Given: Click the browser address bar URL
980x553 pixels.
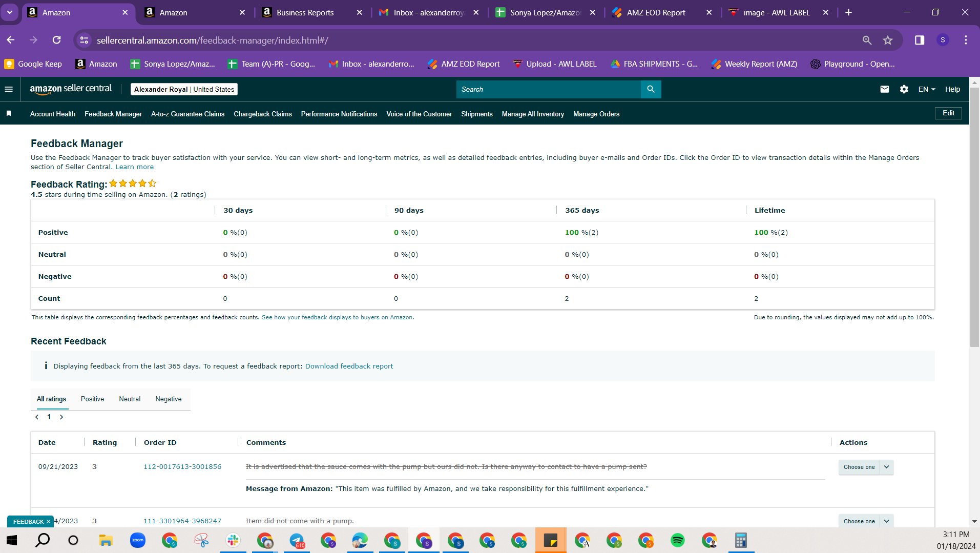Looking at the screenshot, I should tap(212, 40).
